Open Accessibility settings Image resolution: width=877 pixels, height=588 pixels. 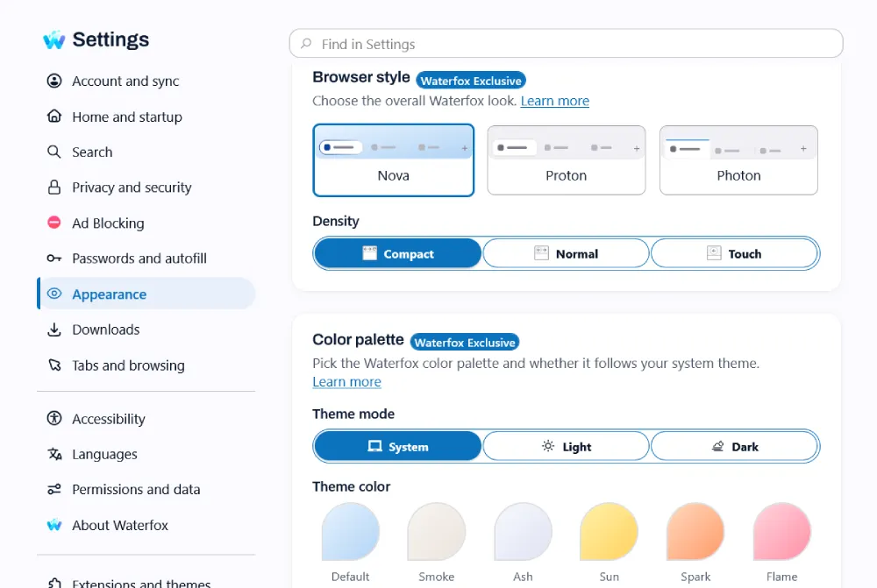[x=146, y=418]
